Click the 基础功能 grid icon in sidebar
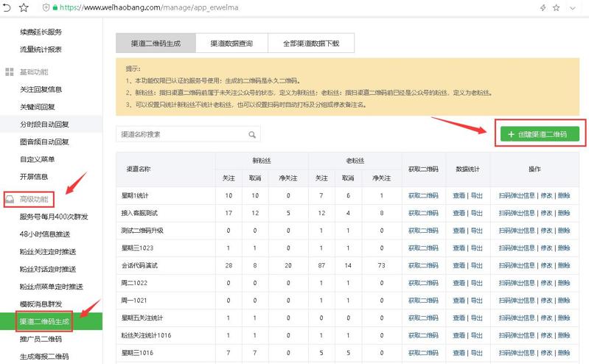This screenshot has width=589, height=364. (10, 72)
